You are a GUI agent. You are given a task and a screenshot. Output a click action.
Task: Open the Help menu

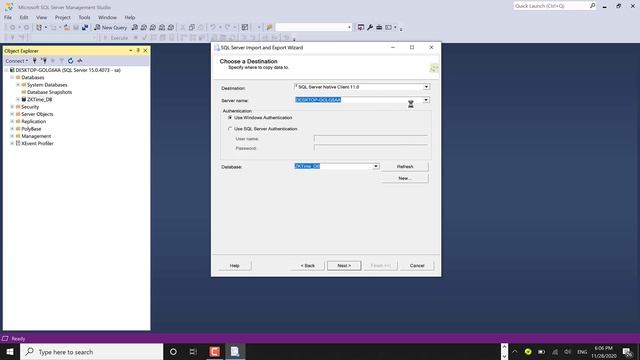tap(130, 18)
